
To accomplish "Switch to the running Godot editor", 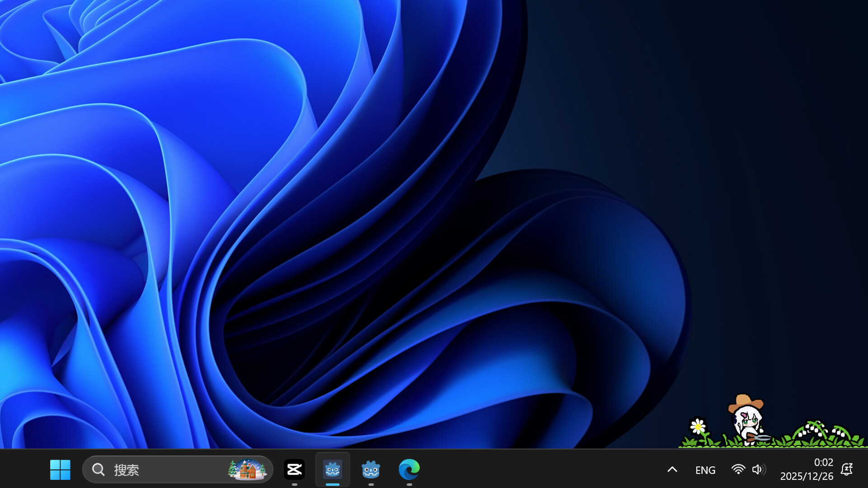I will pyautogui.click(x=332, y=469).
